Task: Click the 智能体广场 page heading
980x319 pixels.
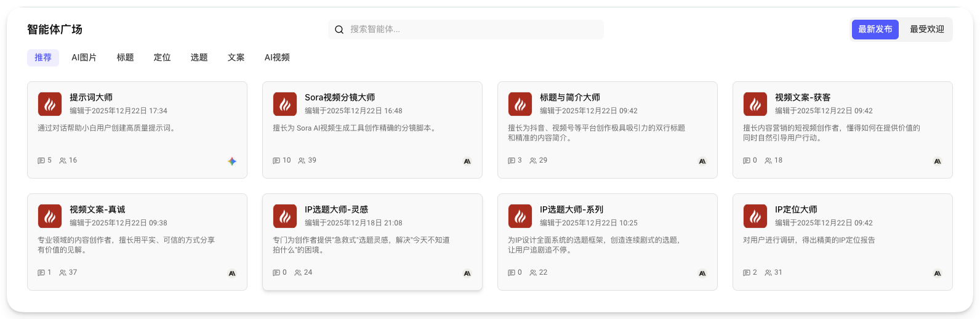Action: 55,30
